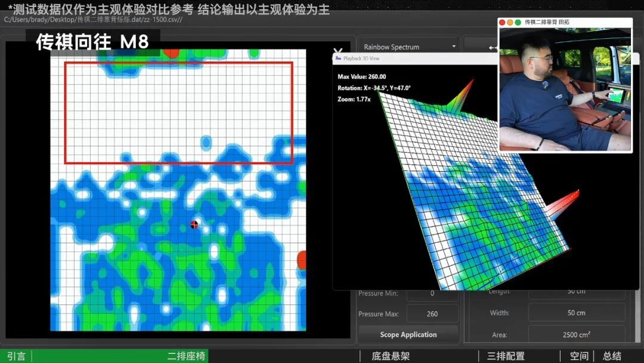Click the camera window title 传祺二排靠背 田拓
This screenshot has width=644, height=363.
[x=547, y=22]
